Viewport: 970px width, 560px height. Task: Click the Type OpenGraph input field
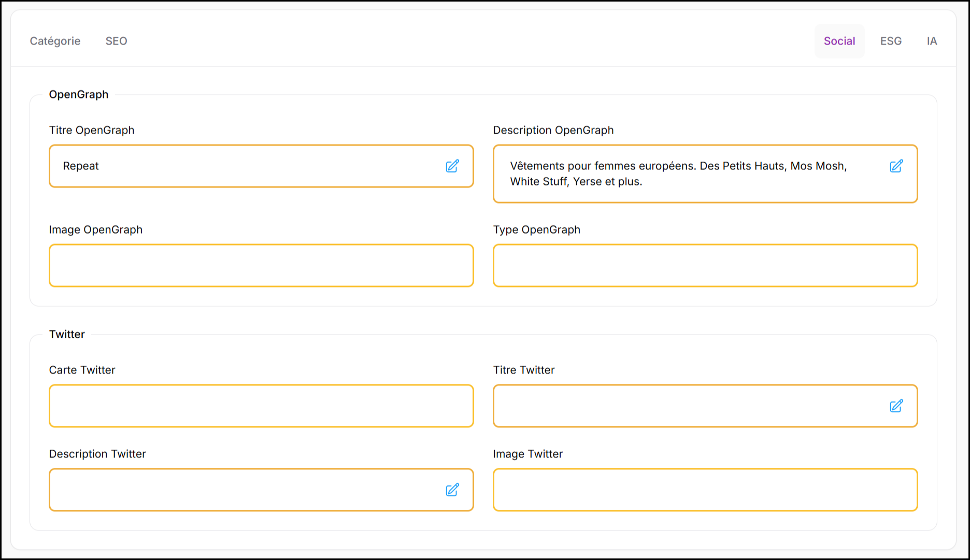click(705, 265)
